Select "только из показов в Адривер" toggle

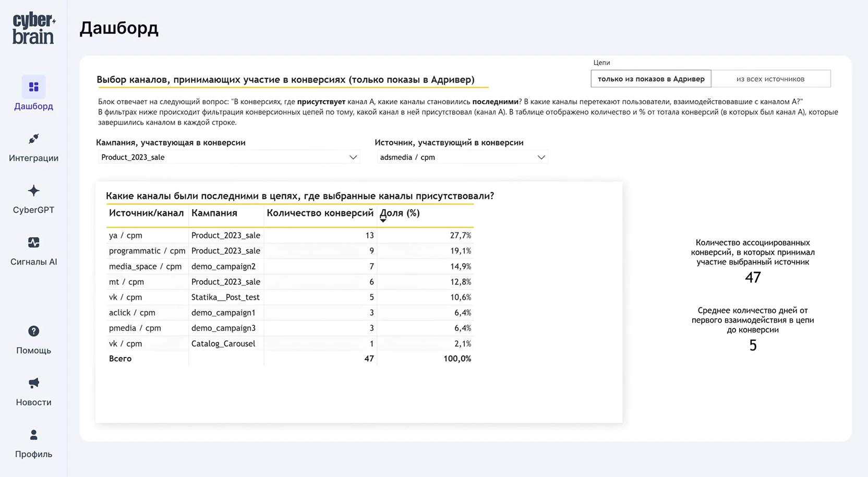point(650,79)
